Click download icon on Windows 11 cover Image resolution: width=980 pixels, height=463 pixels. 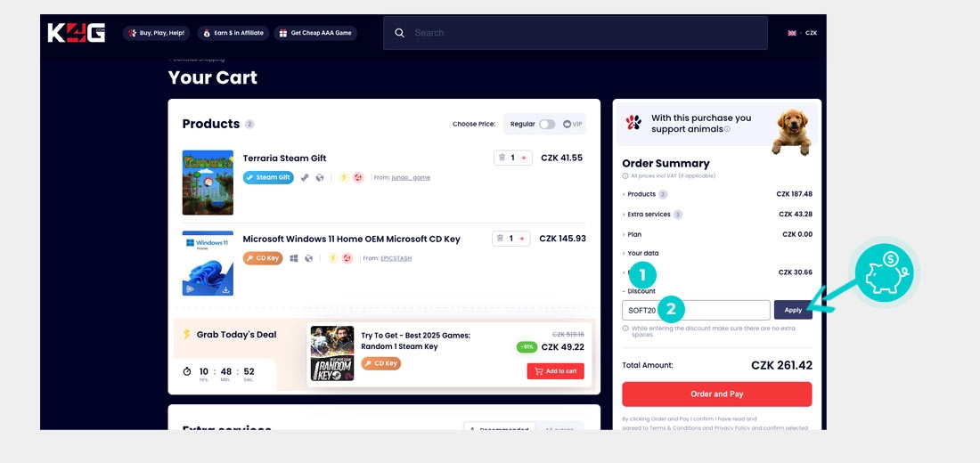click(225, 289)
